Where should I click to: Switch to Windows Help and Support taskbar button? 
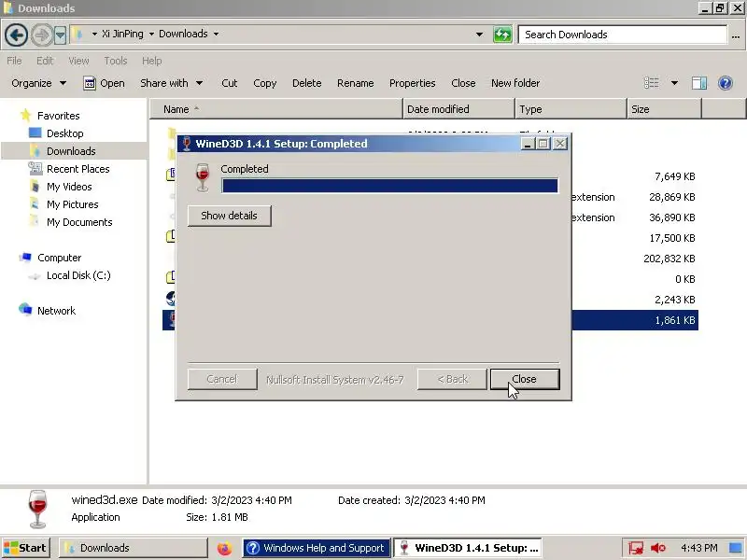[317, 548]
